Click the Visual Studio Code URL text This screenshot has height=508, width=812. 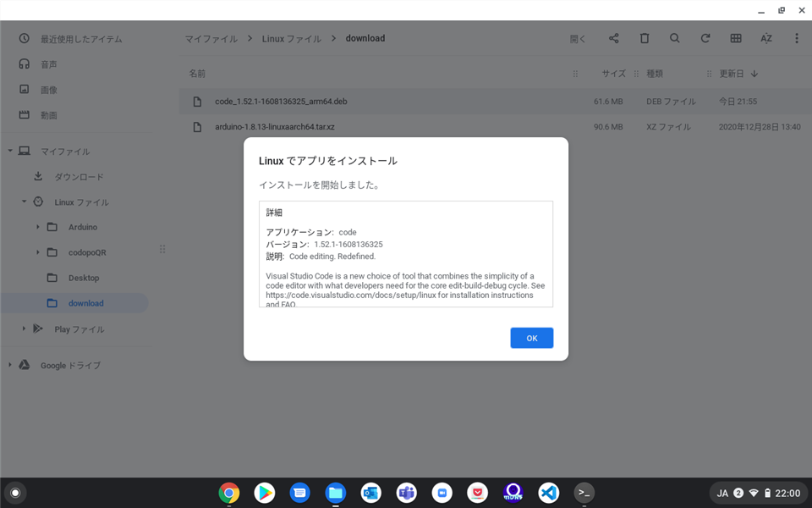352,295
